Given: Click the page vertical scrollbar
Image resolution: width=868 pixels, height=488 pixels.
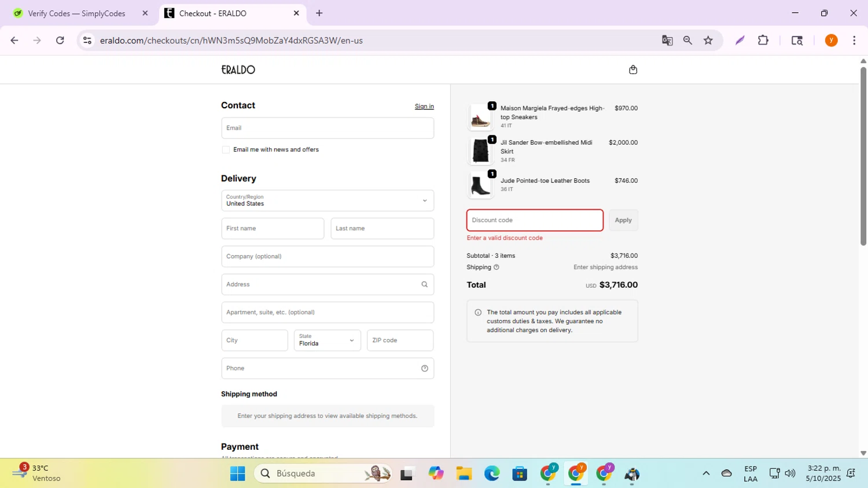Looking at the screenshot, I should [863, 156].
